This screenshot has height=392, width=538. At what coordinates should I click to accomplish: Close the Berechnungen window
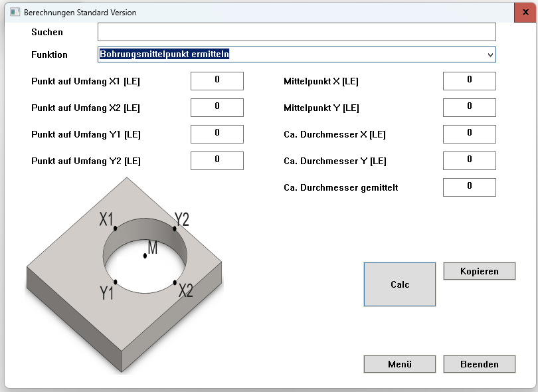tap(525, 13)
